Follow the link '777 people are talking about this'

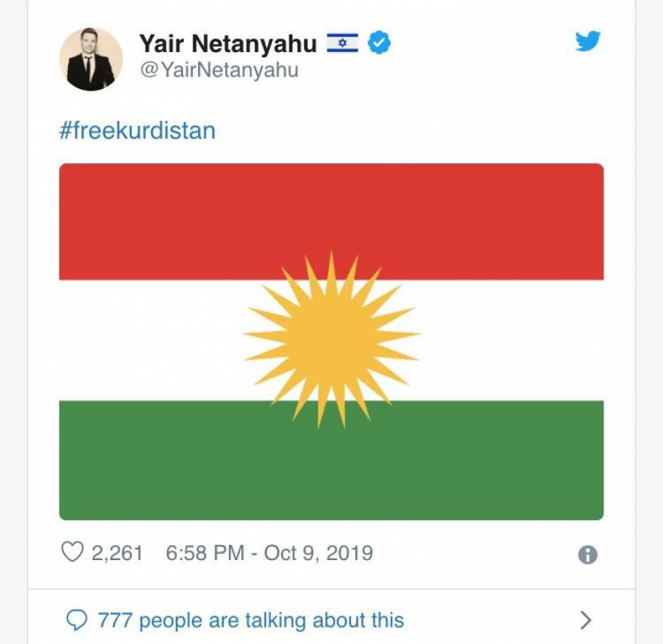point(249,620)
